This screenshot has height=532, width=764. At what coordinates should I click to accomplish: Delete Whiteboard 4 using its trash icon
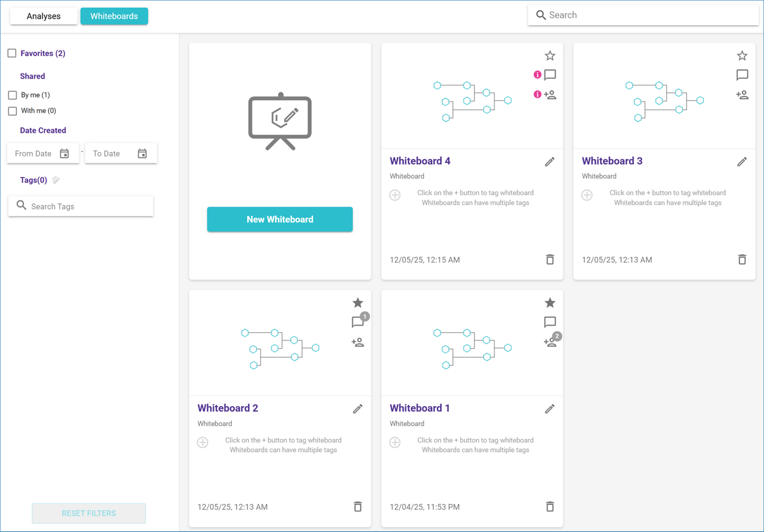coord(550,259)
